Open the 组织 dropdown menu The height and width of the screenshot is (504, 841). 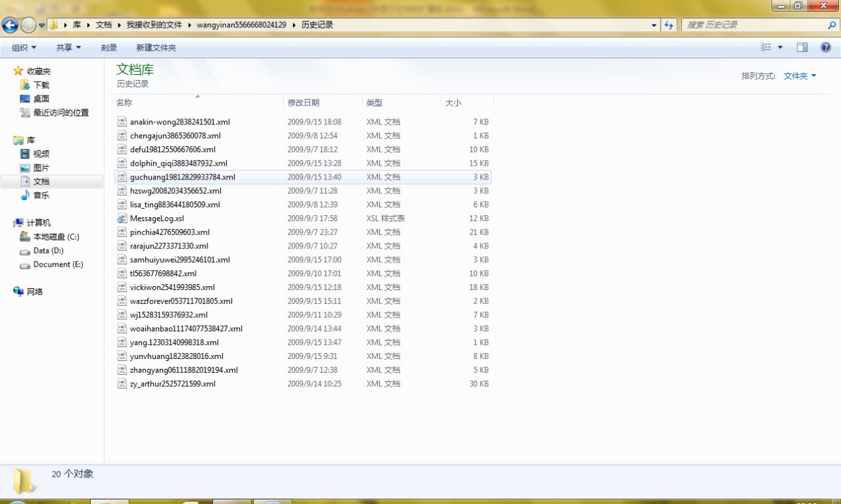click(24, 48)
